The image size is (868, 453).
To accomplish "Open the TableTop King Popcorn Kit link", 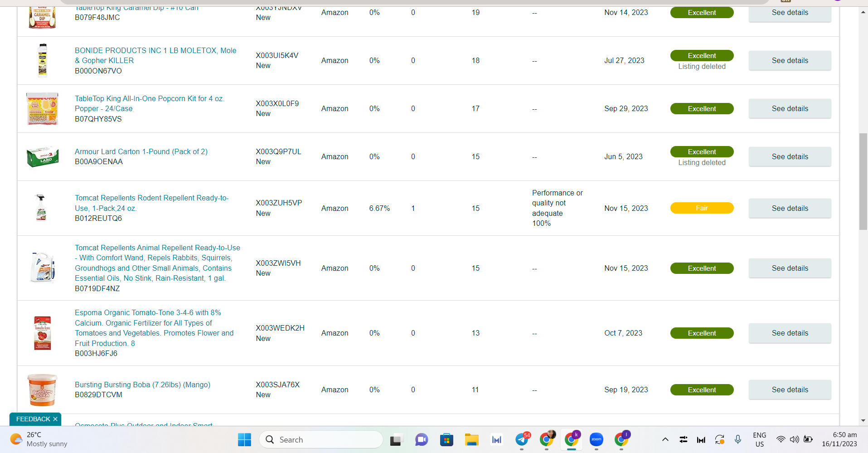I will pyautogui.click(x=150, y=103).
